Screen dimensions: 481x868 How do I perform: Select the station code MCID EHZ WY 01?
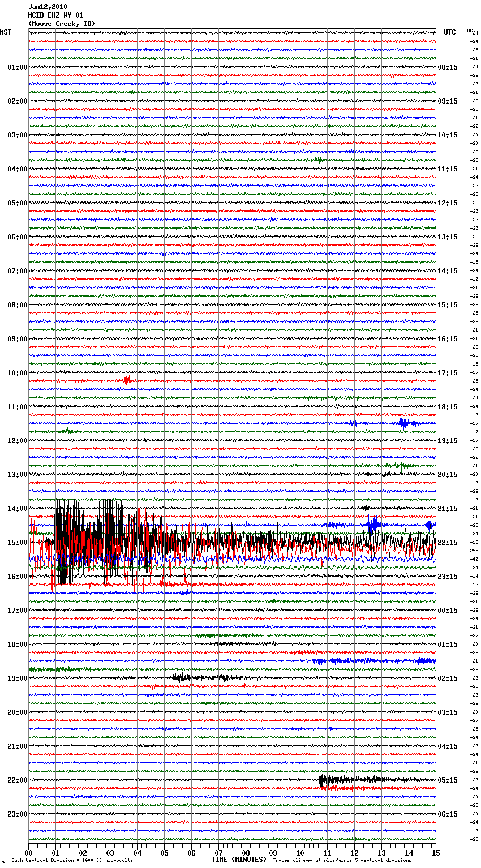(x=55, y=15)
